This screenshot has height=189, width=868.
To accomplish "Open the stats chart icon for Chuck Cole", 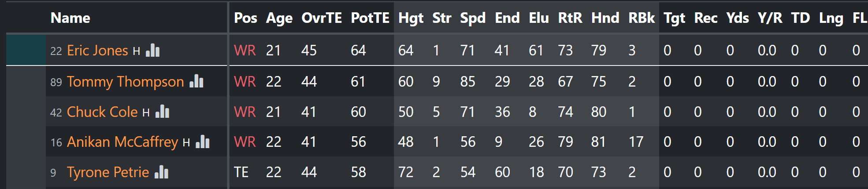I will click(162, 112).
